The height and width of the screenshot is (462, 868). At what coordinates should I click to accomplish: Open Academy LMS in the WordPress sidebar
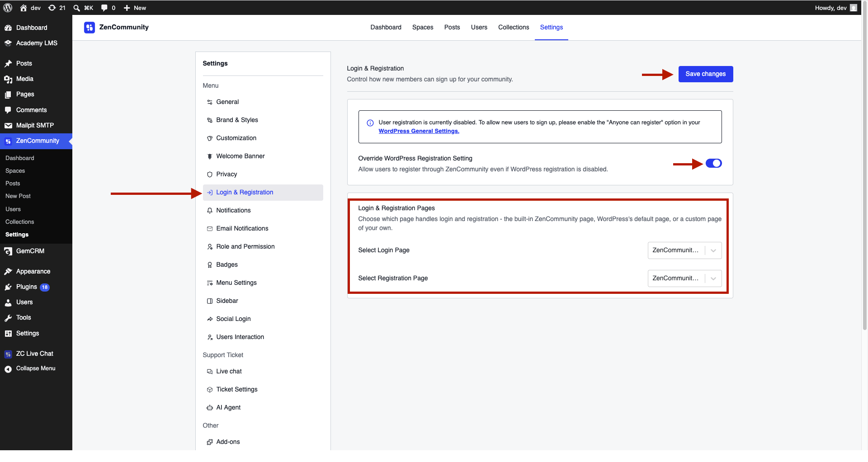point(36,43)
